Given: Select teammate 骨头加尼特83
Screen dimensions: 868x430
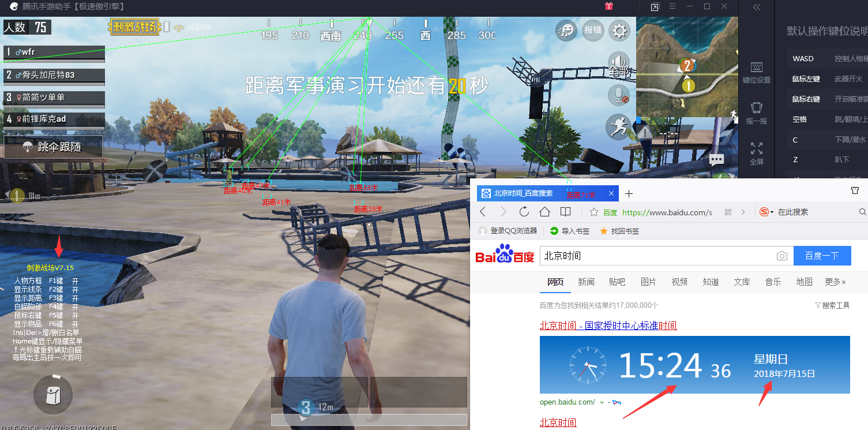Looking at the screenshot, I should click(x=54, y=75).
